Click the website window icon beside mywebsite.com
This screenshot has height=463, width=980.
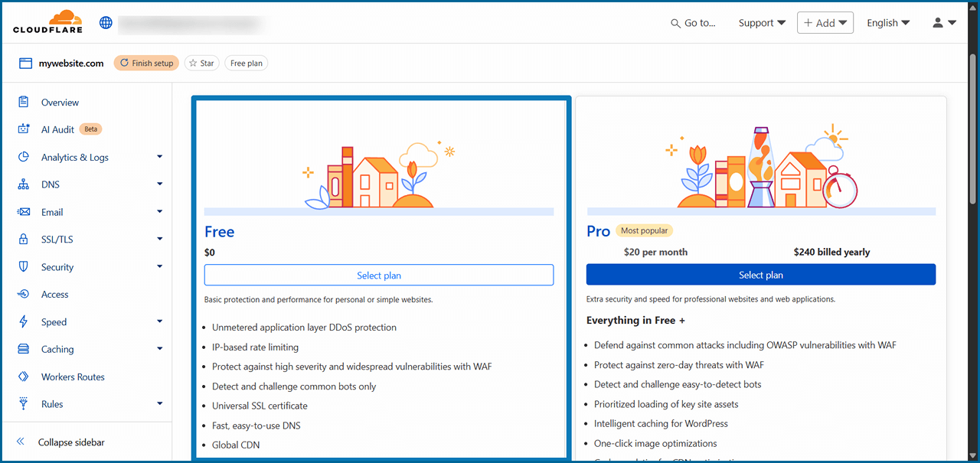click(25, 64)
